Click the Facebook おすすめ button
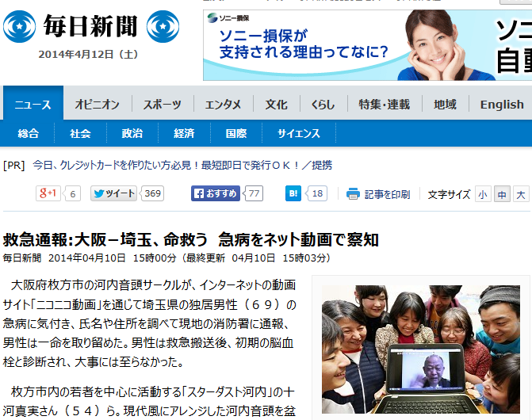532x420 pixels. point(216,193)
